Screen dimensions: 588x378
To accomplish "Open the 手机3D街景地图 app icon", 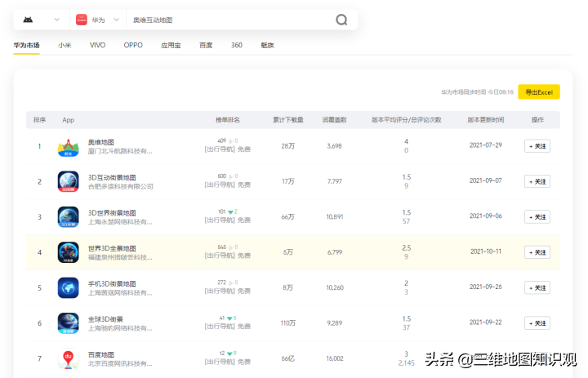I will (69, 287).
